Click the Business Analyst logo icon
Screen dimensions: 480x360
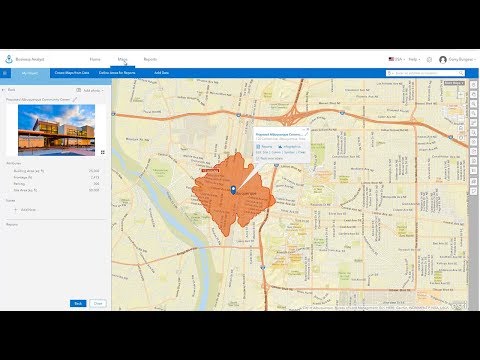9,59
